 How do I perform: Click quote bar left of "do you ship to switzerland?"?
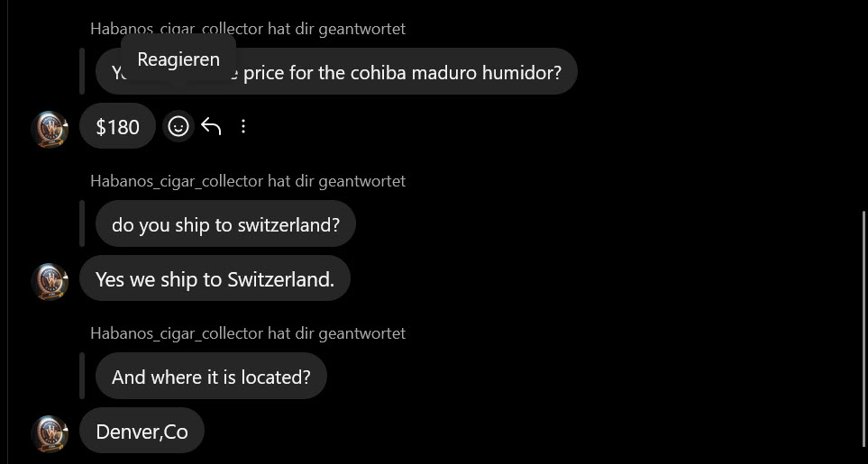[x=82, y=224]
